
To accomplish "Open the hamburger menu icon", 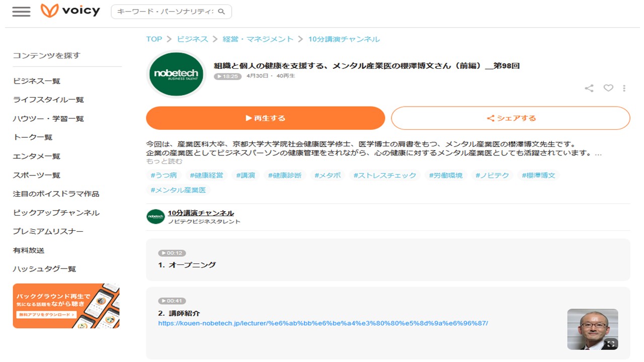I will [x=21, y=12].
